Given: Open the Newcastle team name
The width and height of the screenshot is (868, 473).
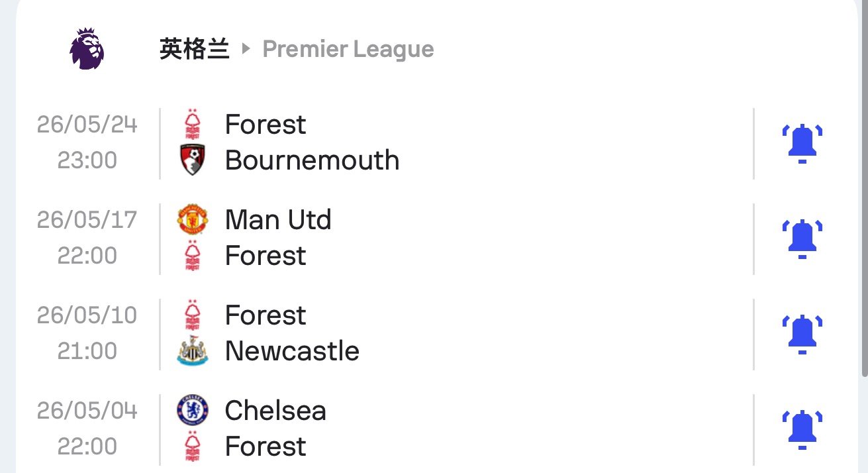Looking at the screenshot, I should click(x=292, y=351).
